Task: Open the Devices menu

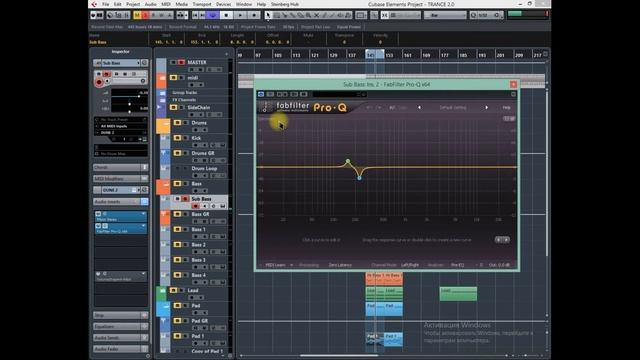Action: point(223,4)
